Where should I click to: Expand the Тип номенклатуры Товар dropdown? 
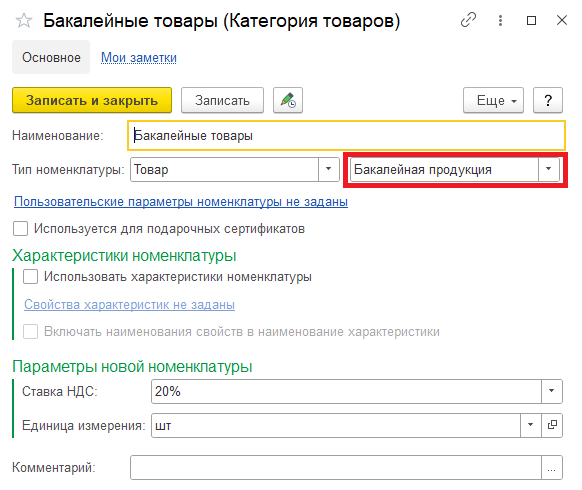[328, 169]
